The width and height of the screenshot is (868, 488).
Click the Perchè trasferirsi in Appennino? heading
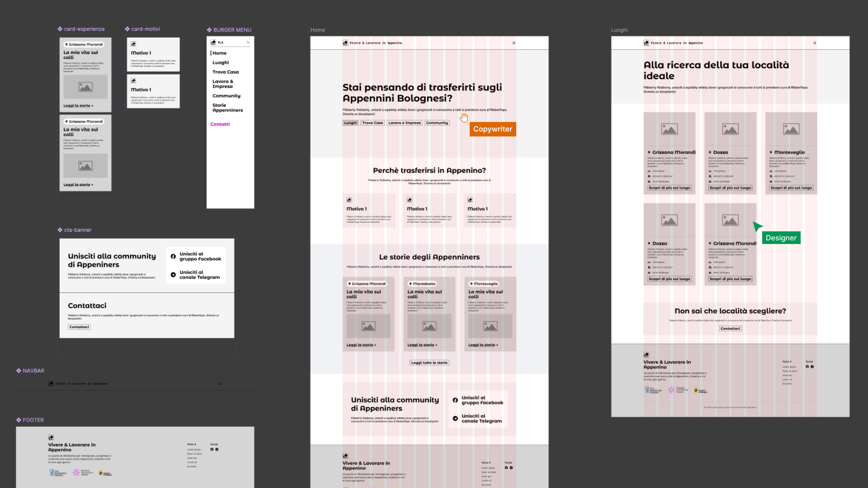coord(429,171)
